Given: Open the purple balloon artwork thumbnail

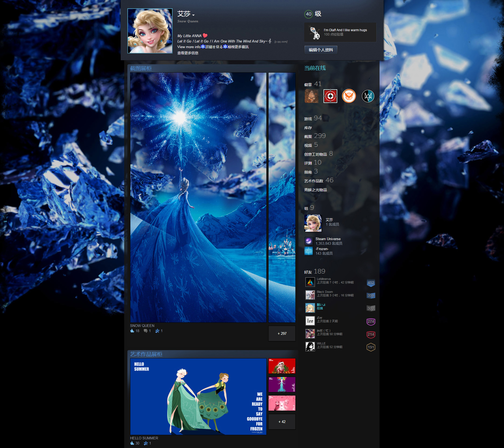Looking at the screenshot, I should [x=282, y=385].
